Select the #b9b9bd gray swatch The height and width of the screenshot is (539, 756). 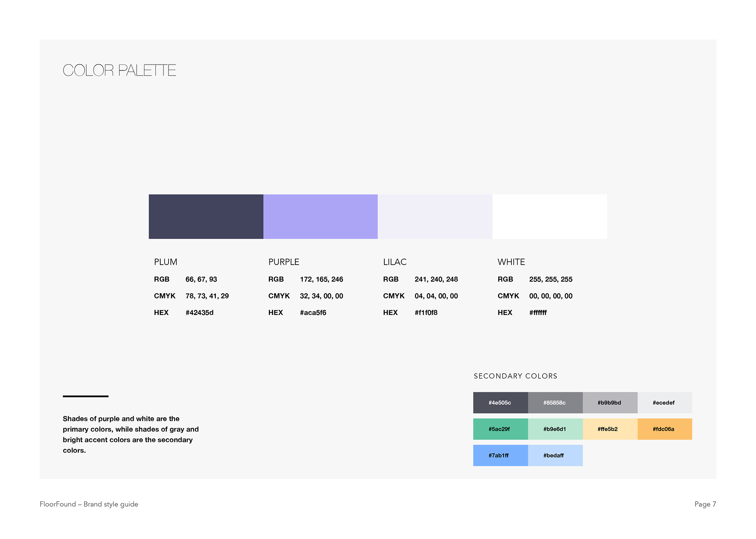tap(610, 402)
